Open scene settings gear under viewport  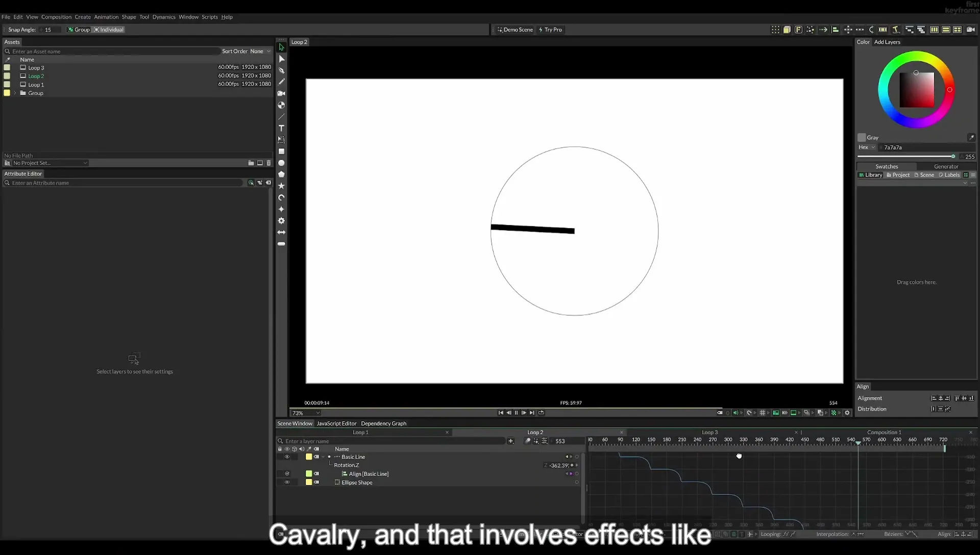click(x=847, y=413)
